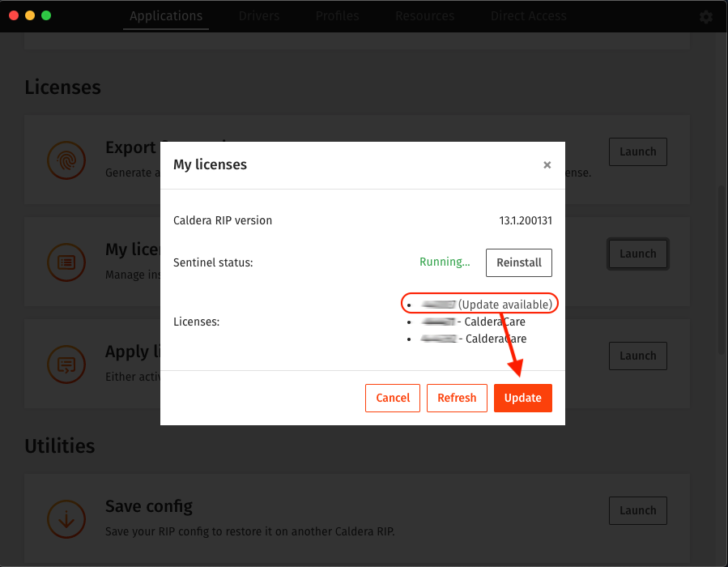The height and width of the screenshot is (567, 728).
Task: Click the Save config heading
Action: [148, 506]
